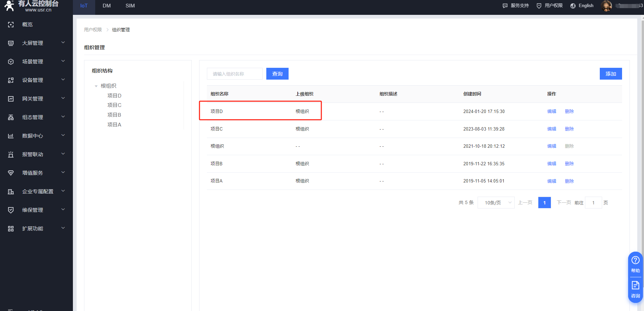
Task: Open the 10条/页 page size dropdown
Action: [496, 203]
